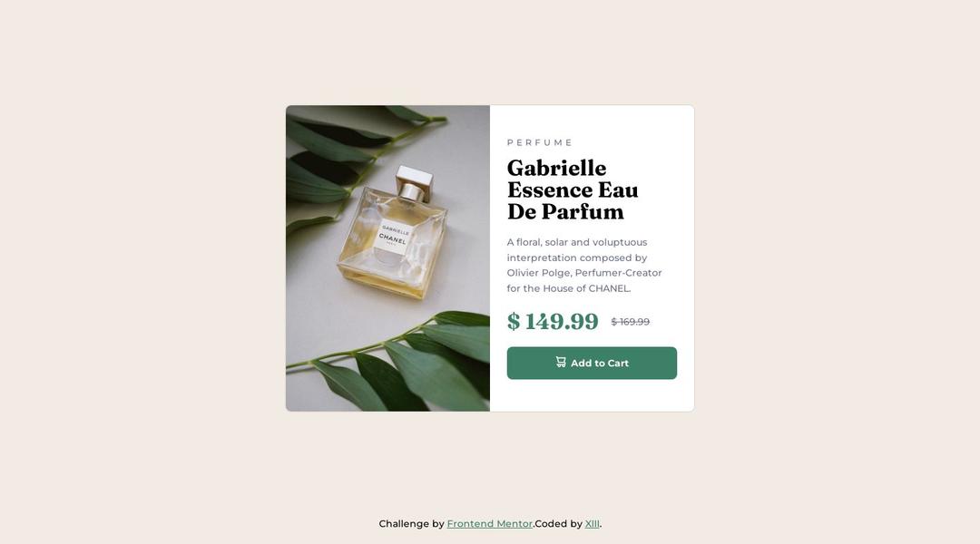Click the PERFUME category label
Viewport: 980px width, 544px height.
tap(539, 142)
